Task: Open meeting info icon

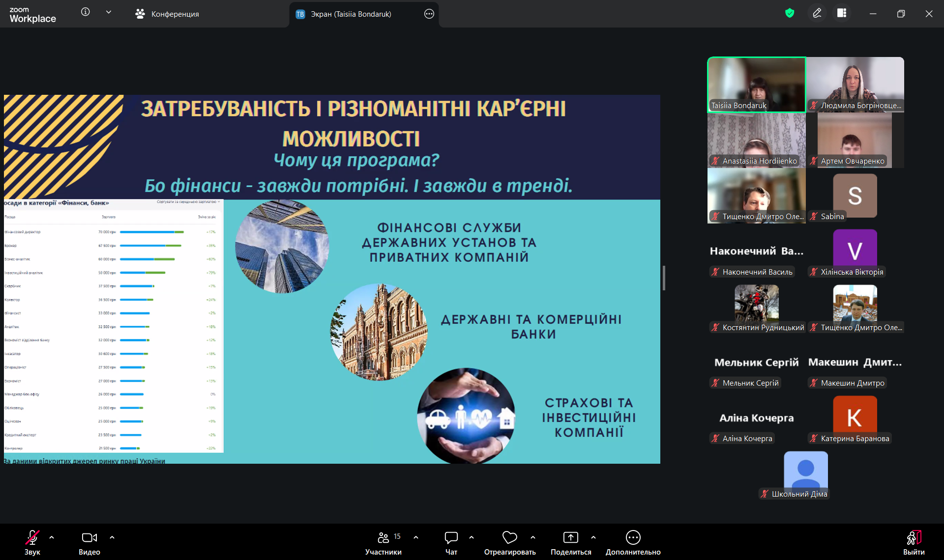Action: [x=86, y=12]
